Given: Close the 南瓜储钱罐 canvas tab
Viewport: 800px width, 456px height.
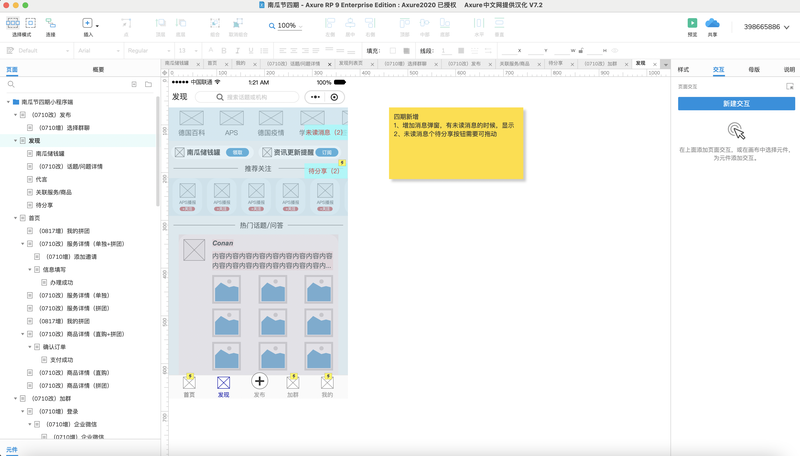Looking at the screenshot, I should click(x=198, y=64).
